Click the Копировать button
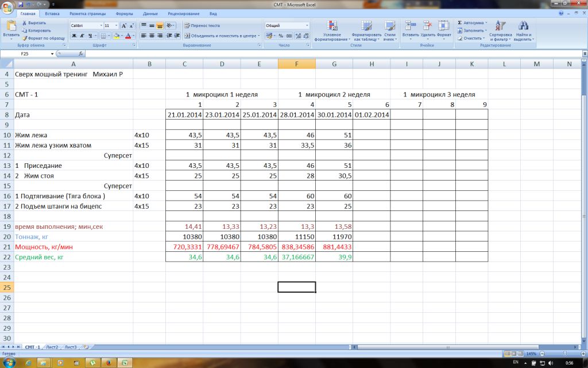The width and height of the screenshot is (588, 368). point(36,30)
